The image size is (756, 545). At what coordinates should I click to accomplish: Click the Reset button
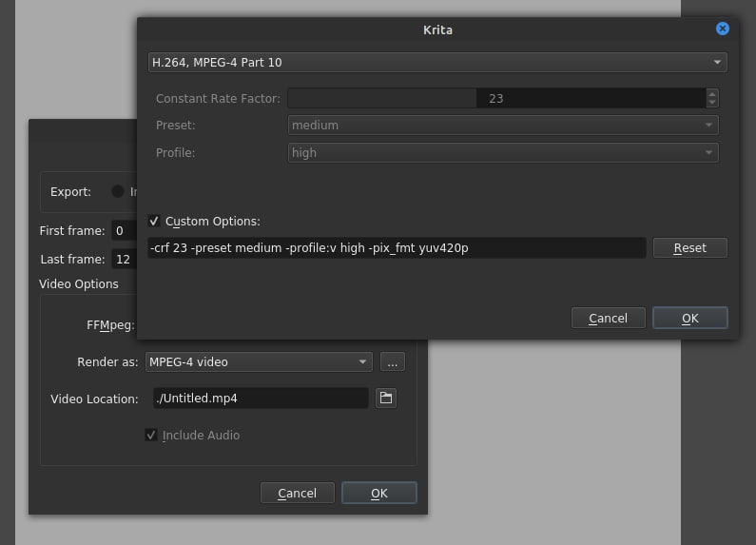(690, 248)
